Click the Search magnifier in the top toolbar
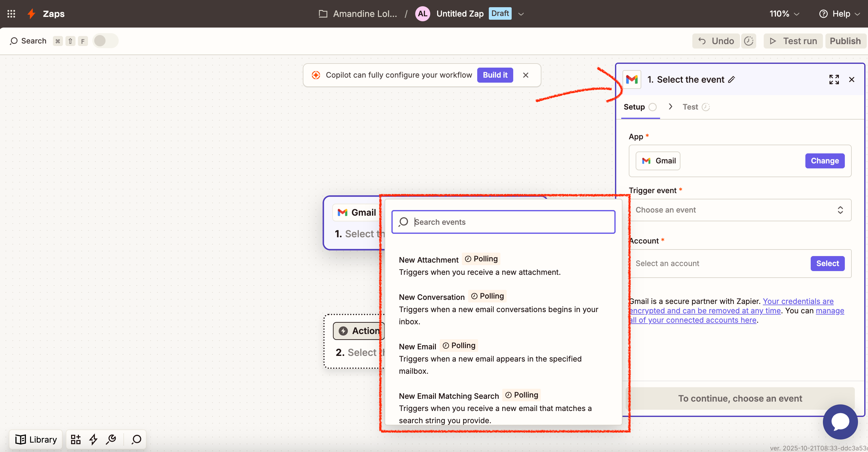The image size is (868, 452). click(13, 41)
